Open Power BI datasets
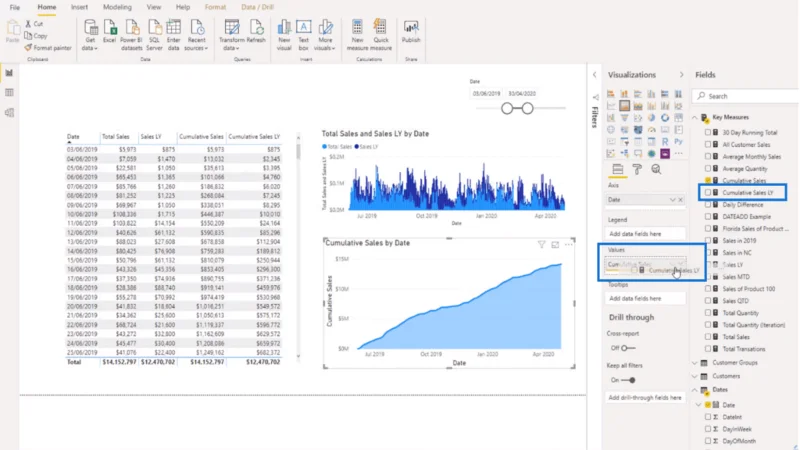This screenshot has width=800, height=450. point(131,35)
